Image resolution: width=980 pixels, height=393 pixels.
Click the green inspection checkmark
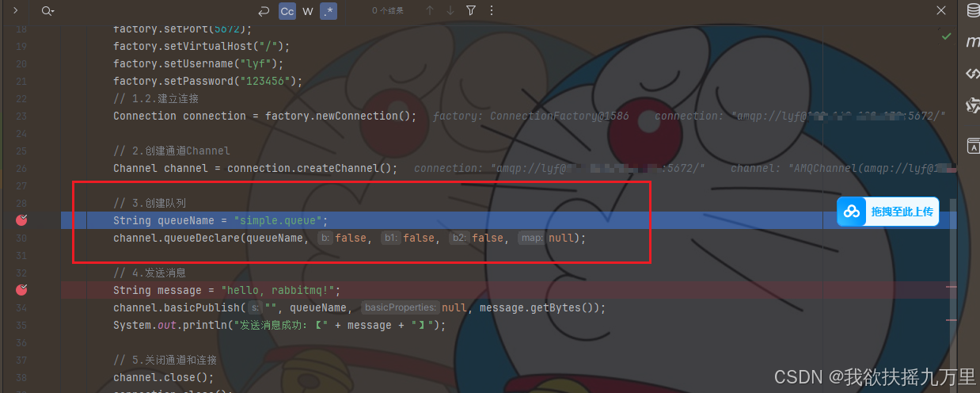pos(946,36)
